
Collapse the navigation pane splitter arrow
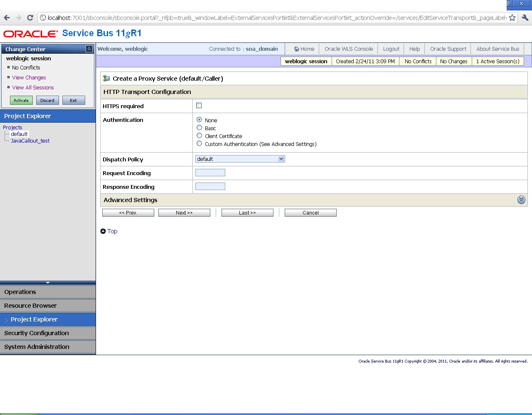[x=48, y=283]
